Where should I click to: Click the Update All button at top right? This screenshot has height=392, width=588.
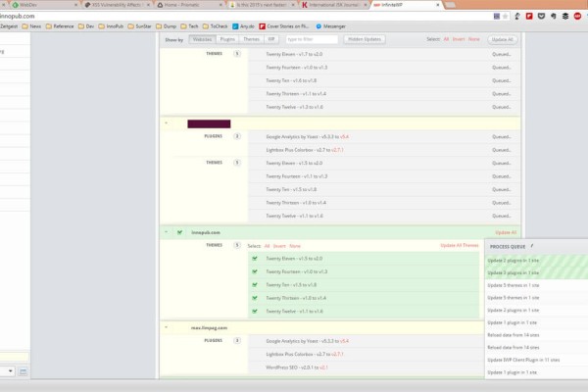point(503,40)
